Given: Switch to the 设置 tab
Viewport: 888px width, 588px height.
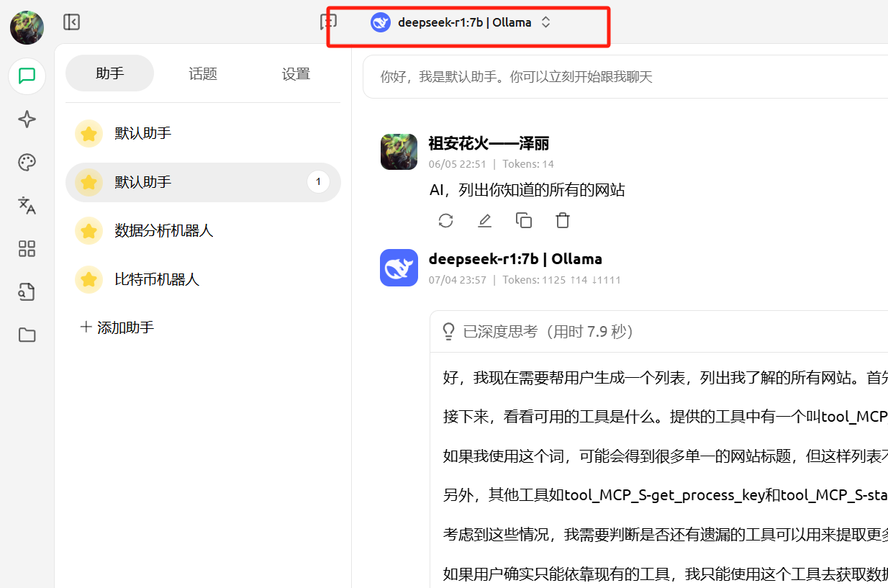Looking at the screenshot, I should 296,73.
